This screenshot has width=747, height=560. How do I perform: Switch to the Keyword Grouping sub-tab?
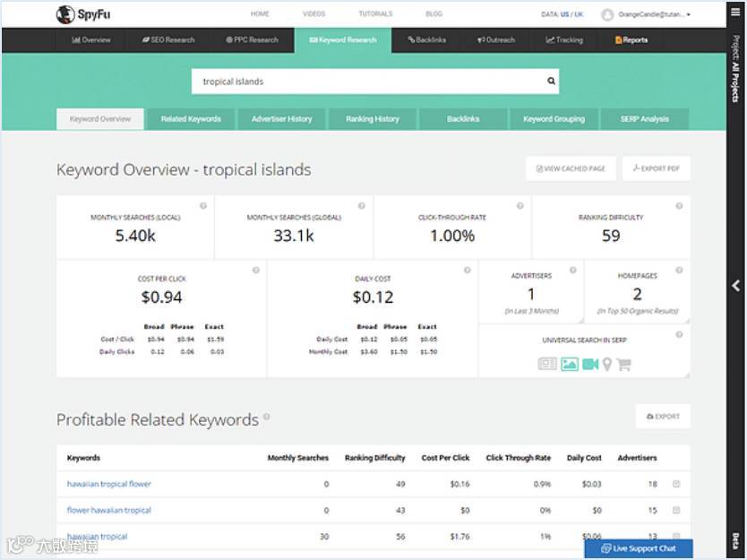(x=554, y=119)
